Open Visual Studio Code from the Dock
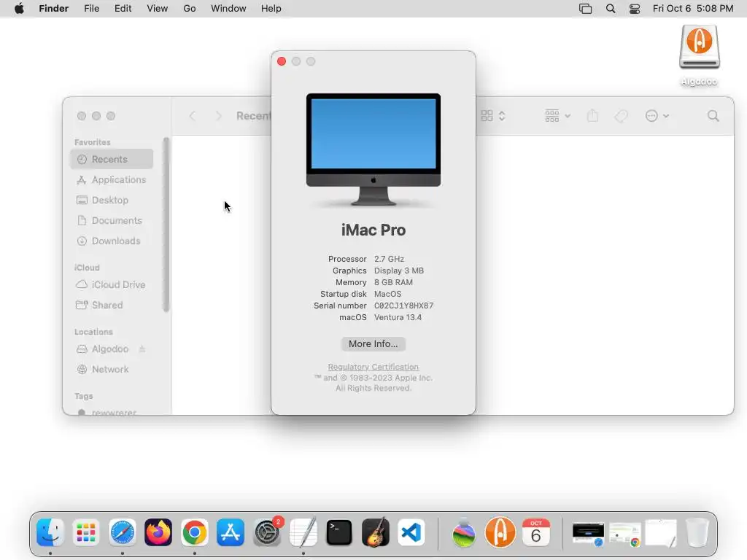This screenshot has width=747, height=560. coord(411,532)
